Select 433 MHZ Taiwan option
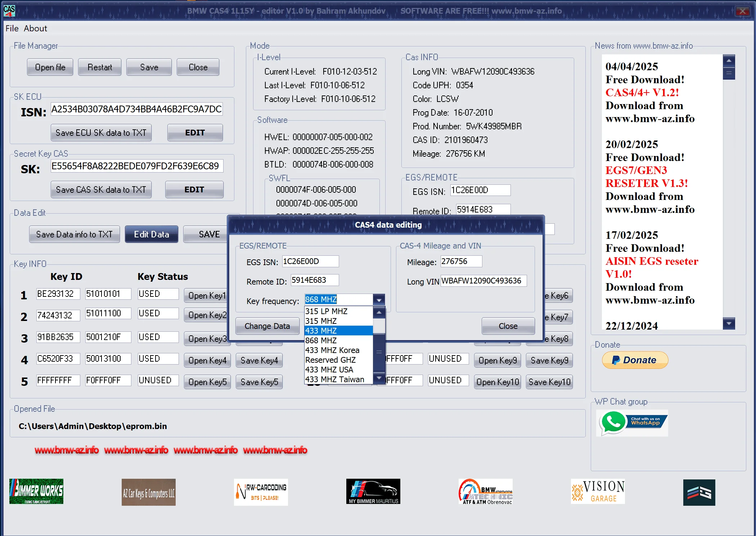The width and height of the screenshot is (756, 536). 338,379
